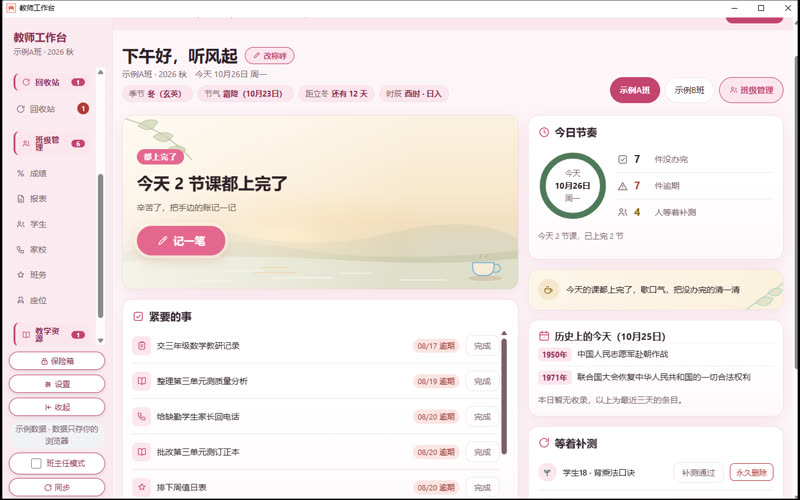Click the book icon of 整理第三单元测质量分析
Image resolution: width=800 pixels, height=500 pixels.
point(141,381)
